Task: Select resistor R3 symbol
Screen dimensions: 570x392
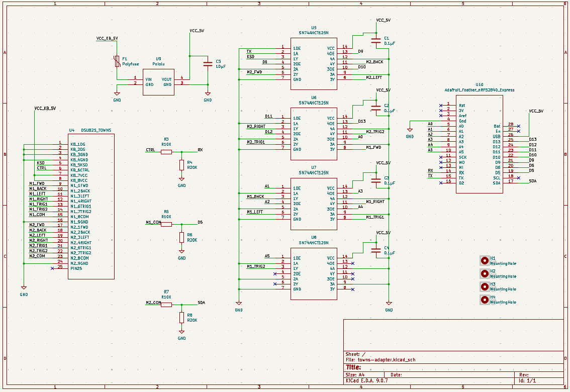Action: pos(166,151)
